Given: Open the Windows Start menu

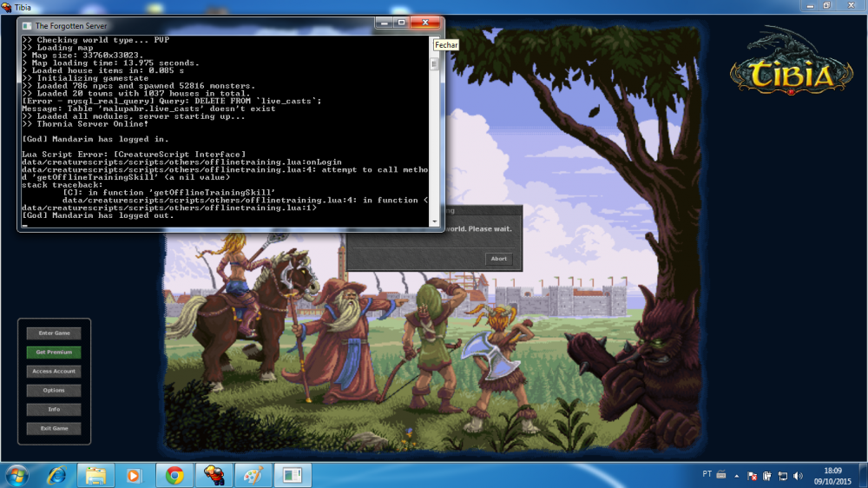Looking at the screenshot, I should pos(16,475).
